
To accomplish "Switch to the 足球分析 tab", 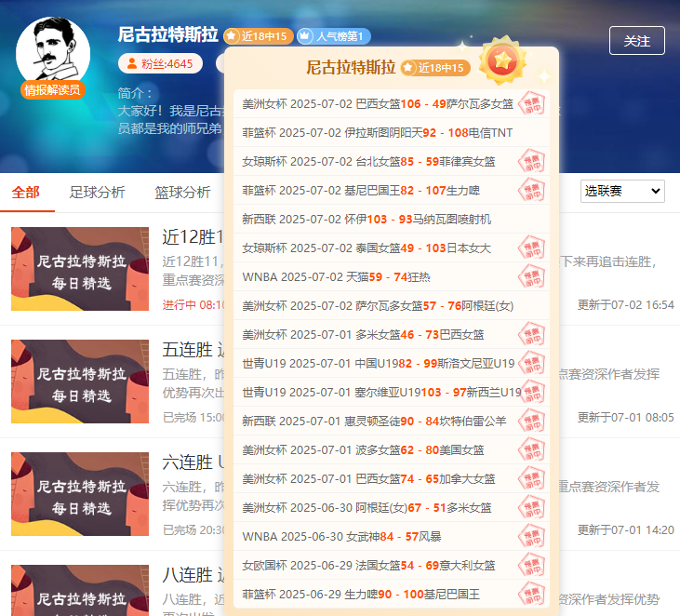I will point(97,193).
